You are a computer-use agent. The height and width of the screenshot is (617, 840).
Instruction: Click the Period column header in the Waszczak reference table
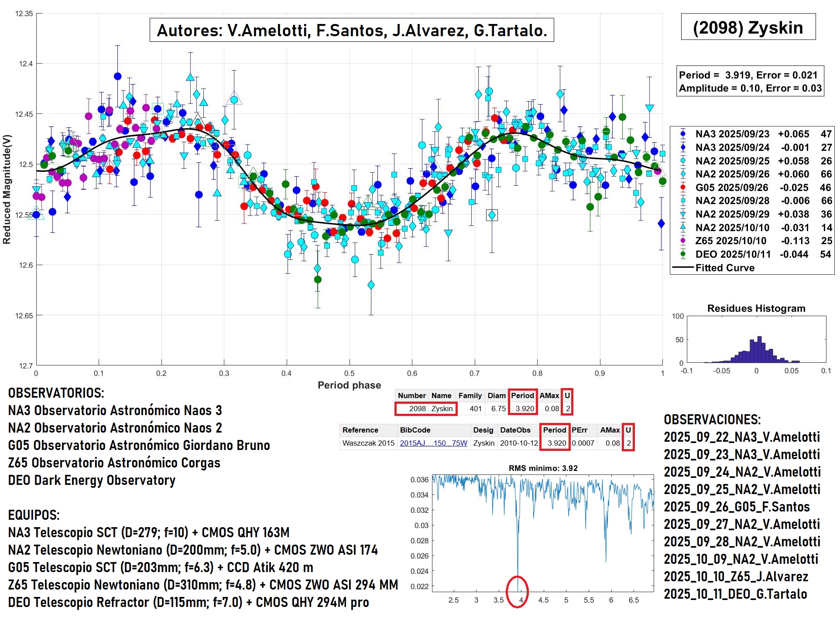coord(554,430)
